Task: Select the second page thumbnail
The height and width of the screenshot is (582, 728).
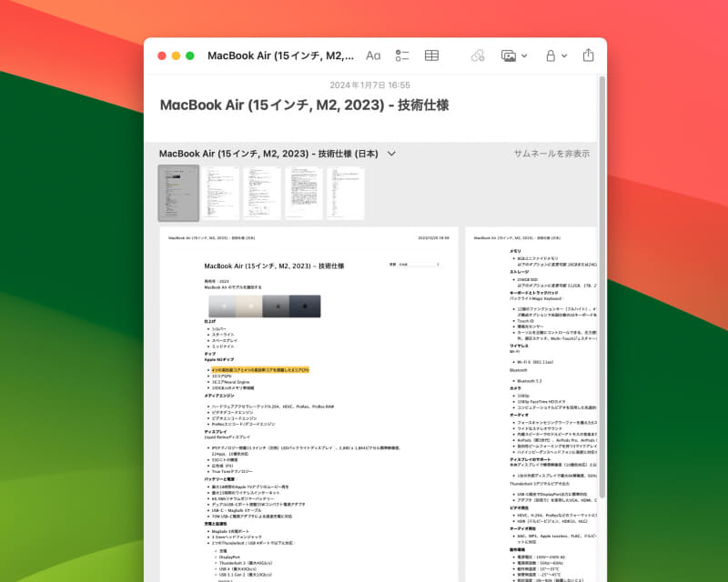Action: click(221, 192)
